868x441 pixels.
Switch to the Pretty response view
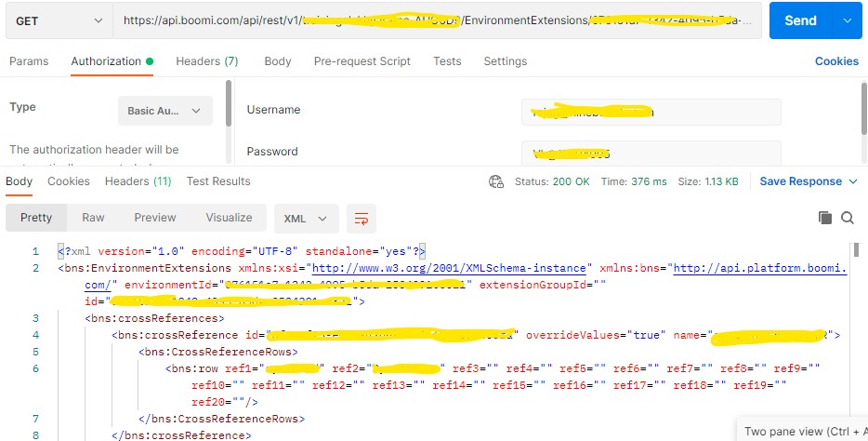click(36, 218)
